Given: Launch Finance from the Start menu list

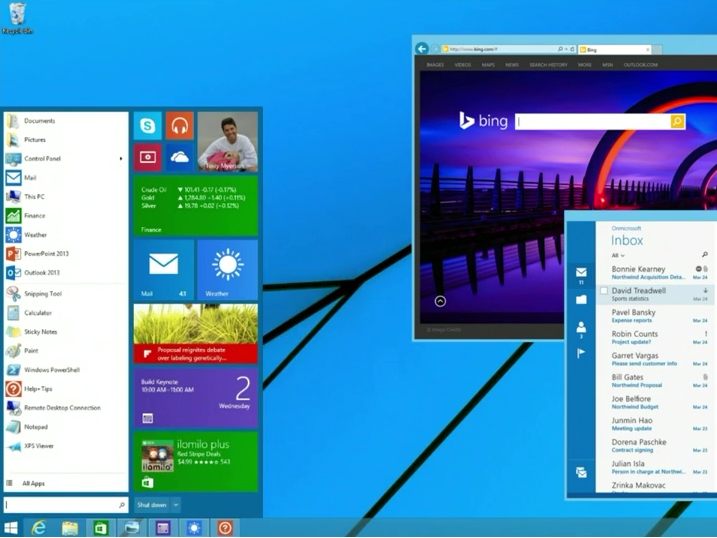Looking at the screenshot, I should tap(65, 215).
